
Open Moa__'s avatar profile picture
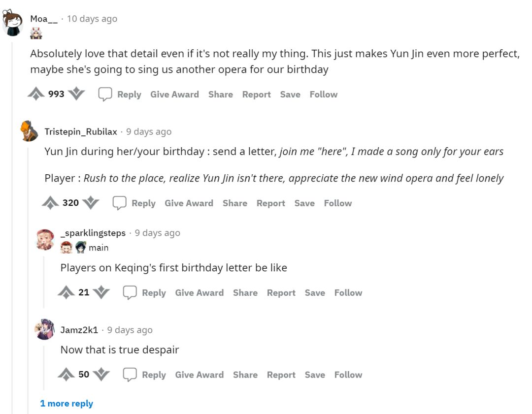click(12, 23)
